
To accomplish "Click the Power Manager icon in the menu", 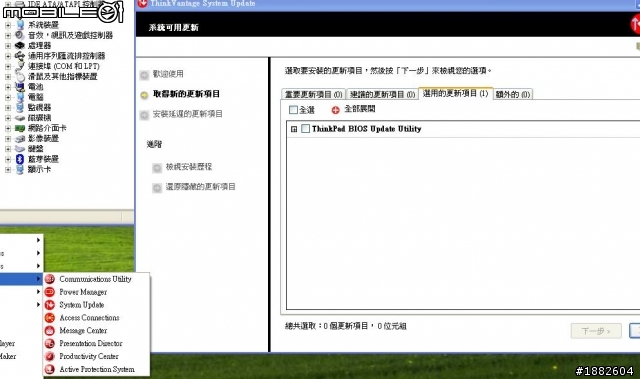I will [x=50, y=292].
